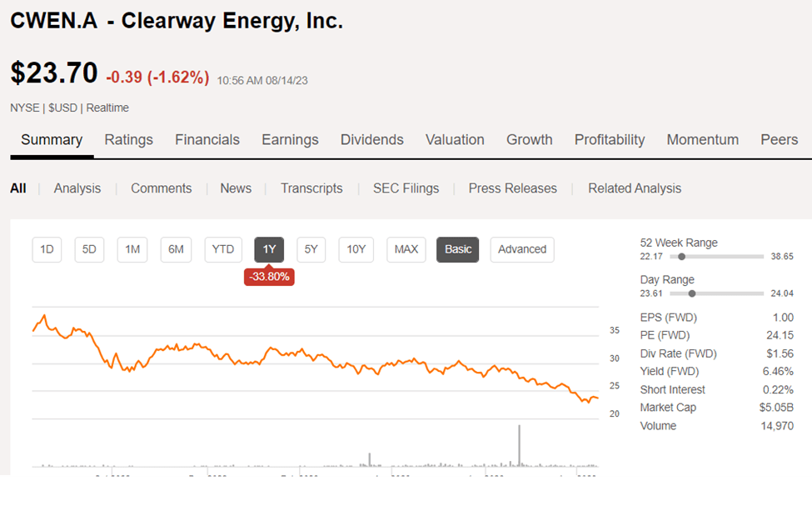812x506 pixels.
Task: Switch to Advanced chart mode
Action: 522,249
